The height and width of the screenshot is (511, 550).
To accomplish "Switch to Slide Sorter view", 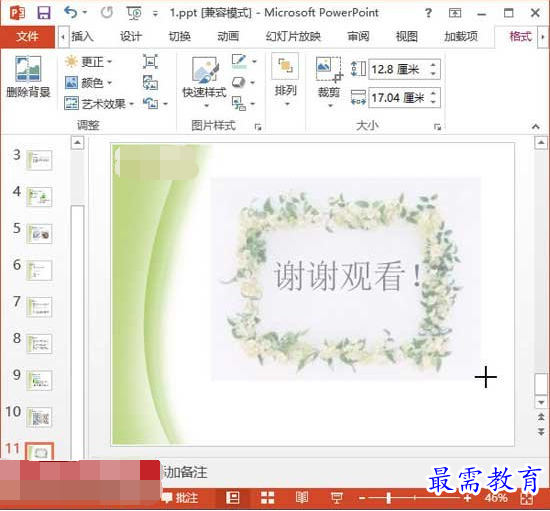I will click(x=268, y=497).
